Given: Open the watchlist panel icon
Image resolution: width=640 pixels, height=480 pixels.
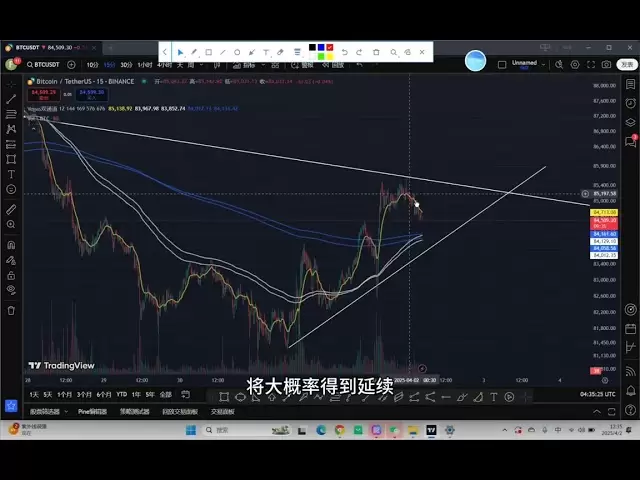Looking at the screenshot, I should (x=631, y=84).
